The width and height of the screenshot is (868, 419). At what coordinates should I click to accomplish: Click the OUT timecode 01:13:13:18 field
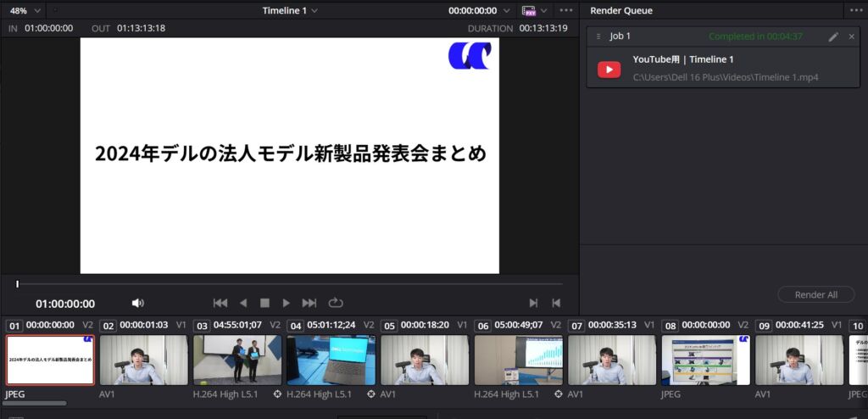(x=142, y=28)
